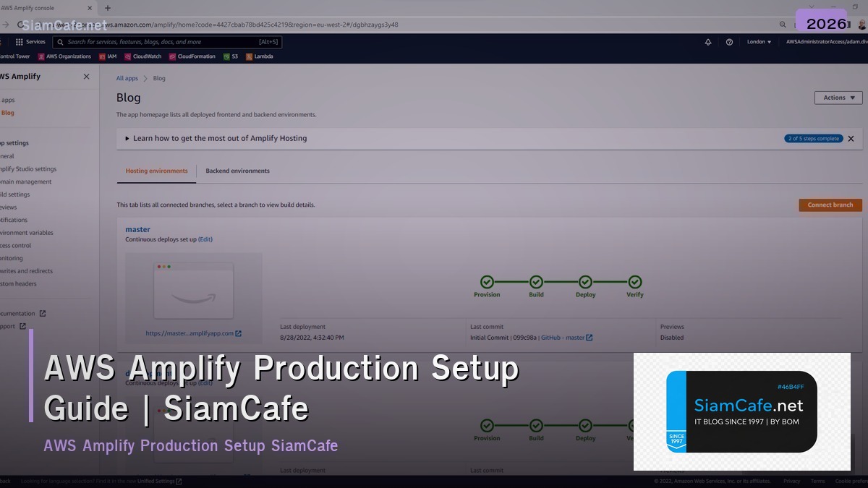
Task: Open the master branch link
Action: click(137, 228)
